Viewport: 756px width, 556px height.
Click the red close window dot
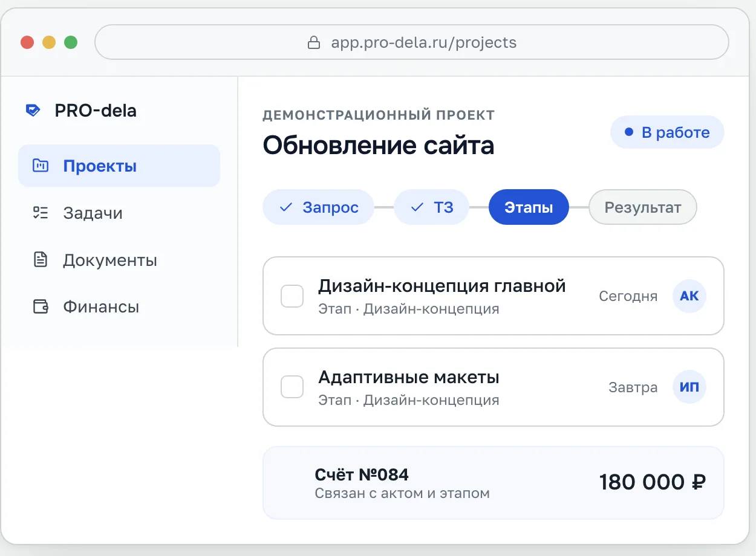(x=27, y=42)
